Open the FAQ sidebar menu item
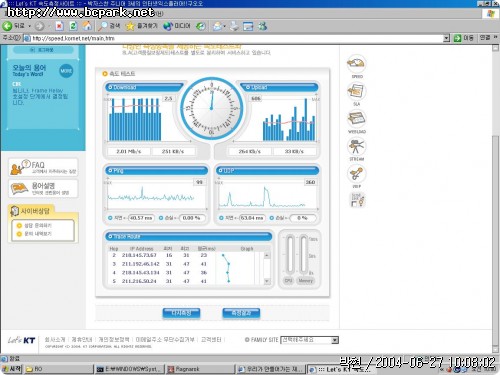The image size is (500, 375). tap(43, 167)
